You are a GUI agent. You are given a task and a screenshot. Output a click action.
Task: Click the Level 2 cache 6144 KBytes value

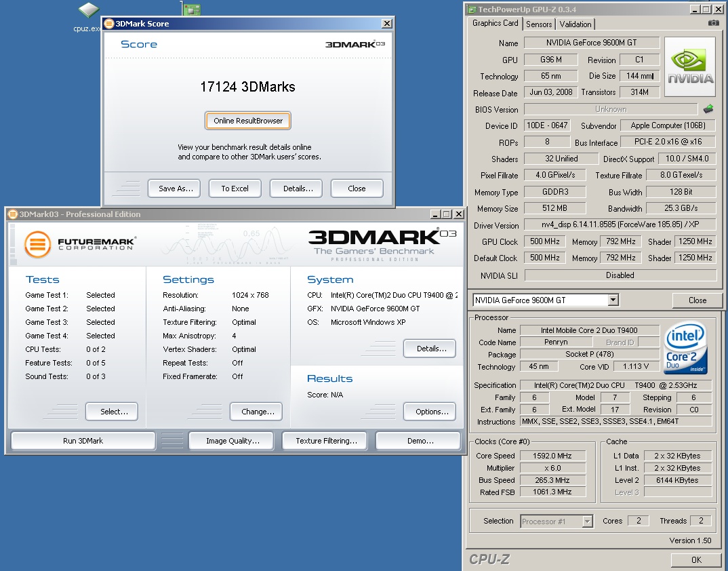[x=677, y=480]
